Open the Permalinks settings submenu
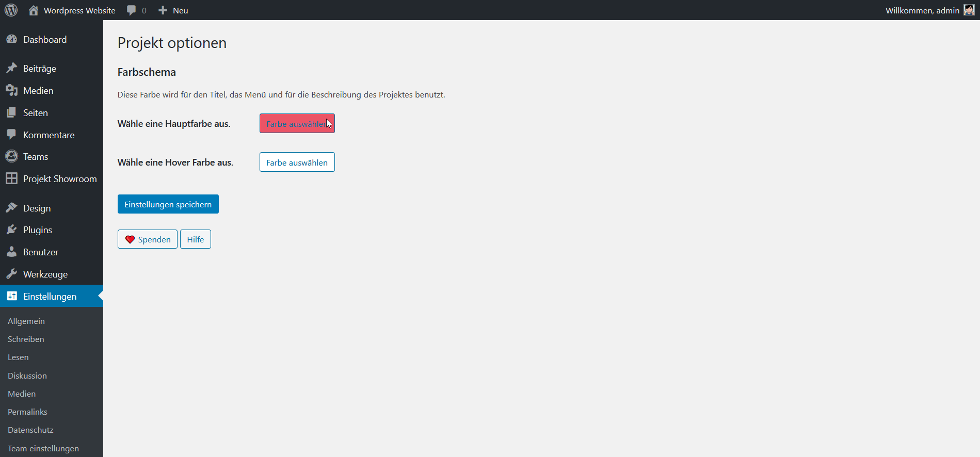The width and height of the screenshot is (980, 457). tap(27, 412)
